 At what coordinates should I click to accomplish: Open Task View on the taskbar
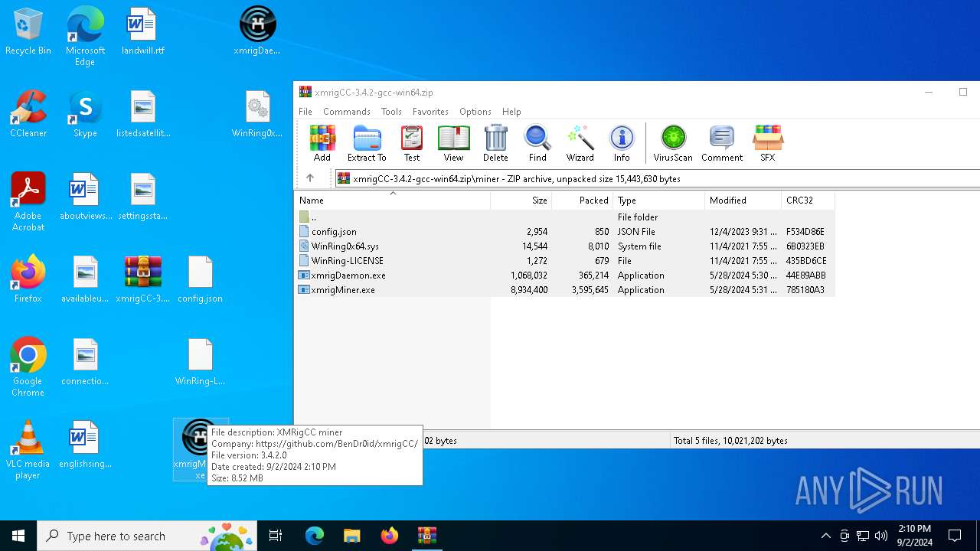[x=276, y=536]
